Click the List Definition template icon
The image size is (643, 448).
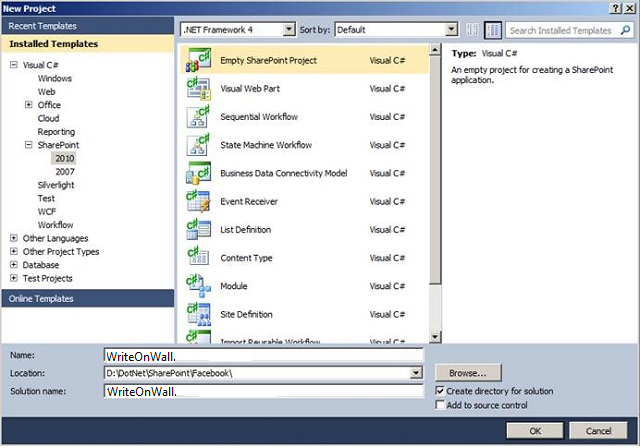point(198,230)
